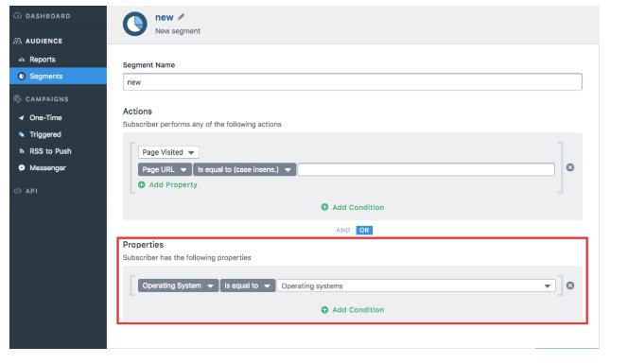Open RSS to Push campaigns
Screen dimensions: 628x364
click(50, 151)
